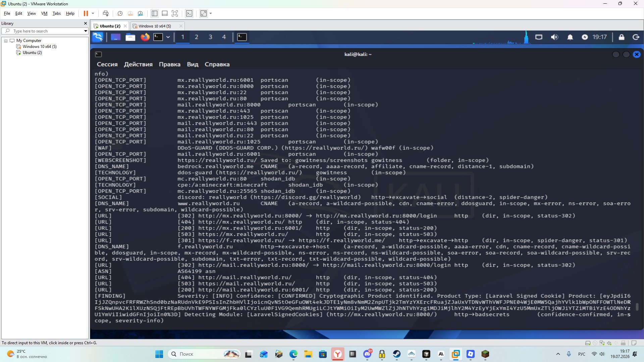Viewport: 644px width, 362px height.
Task: Open the VMware console view icon
Action: (x=189, y=13)
